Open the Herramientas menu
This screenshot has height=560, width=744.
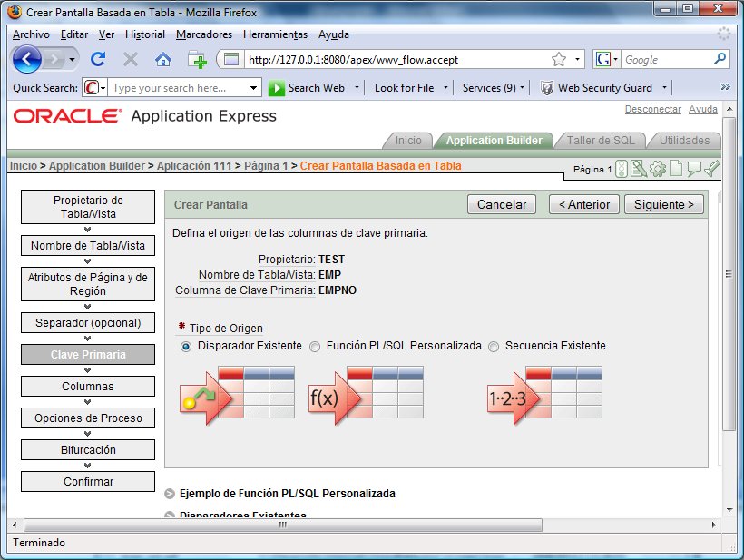click(275, 34)
